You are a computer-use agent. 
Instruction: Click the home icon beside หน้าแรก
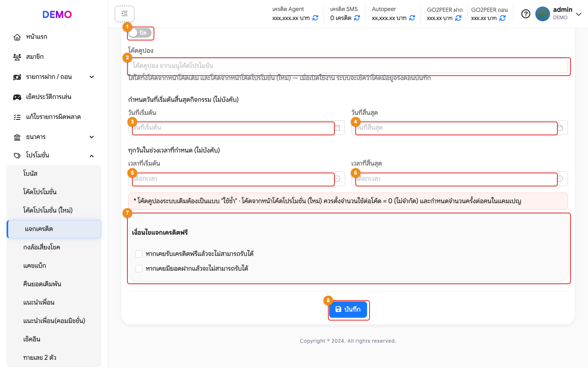click(17, 37)
